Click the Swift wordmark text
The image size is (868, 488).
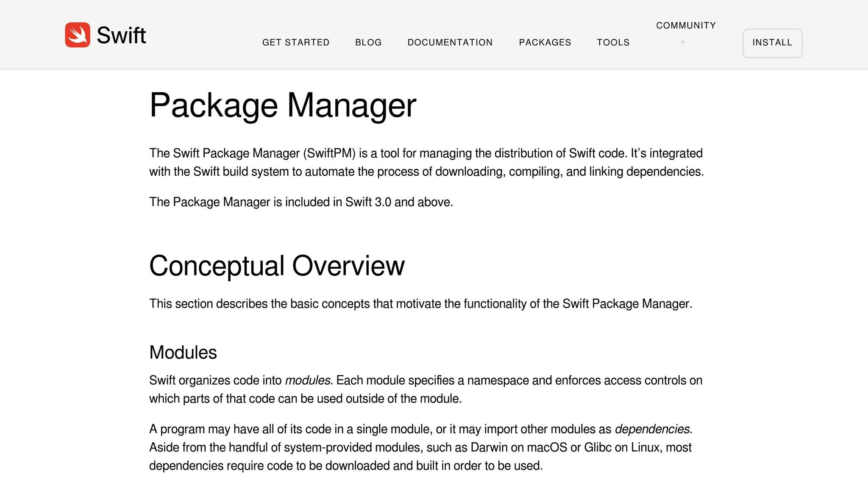pyautogui.click(x=121, y=35)
